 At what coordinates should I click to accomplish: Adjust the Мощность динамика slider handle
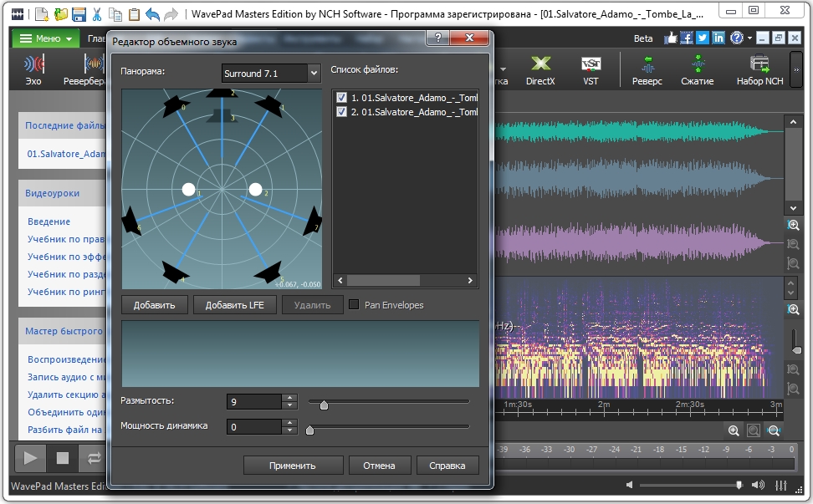point(310,430)
